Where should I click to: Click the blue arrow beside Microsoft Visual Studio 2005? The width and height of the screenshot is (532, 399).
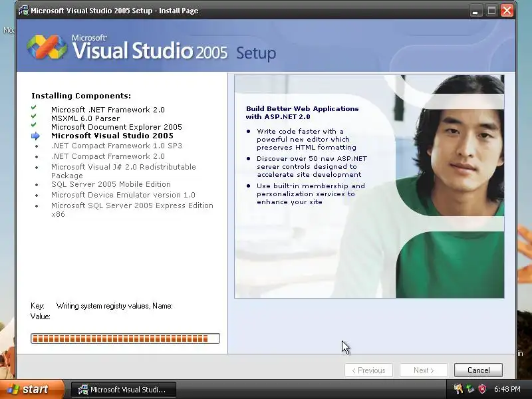click(35, 136)
